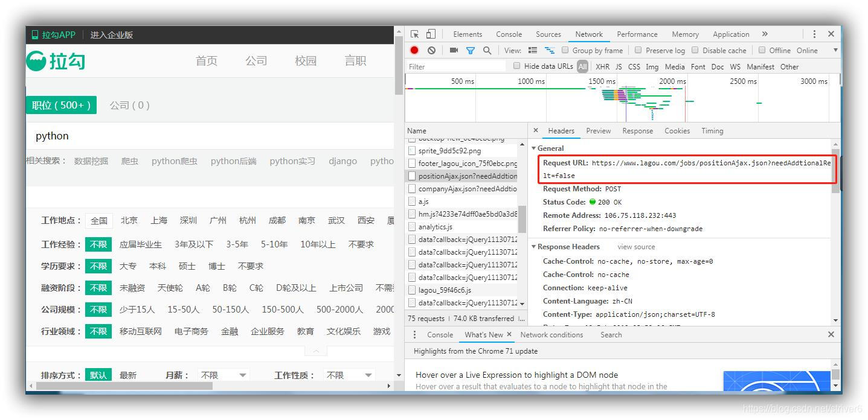Enable Hide data URLs checkbox
The image size is (868, 420).
coord(516,66)
